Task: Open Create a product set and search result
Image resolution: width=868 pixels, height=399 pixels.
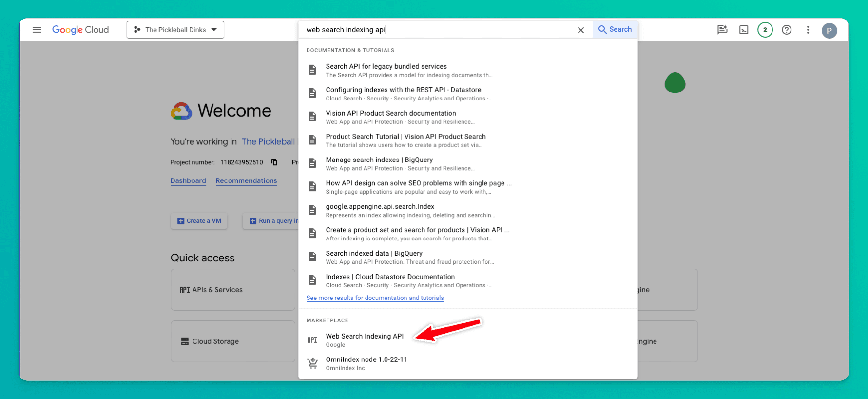Action: (468, 234)
